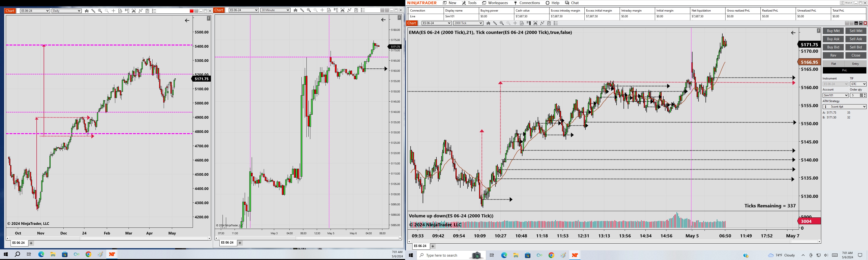The image size is (868, 260).
Task: Open bar type selector in Daily chart toolbar
Action: (x=87, y=11)
